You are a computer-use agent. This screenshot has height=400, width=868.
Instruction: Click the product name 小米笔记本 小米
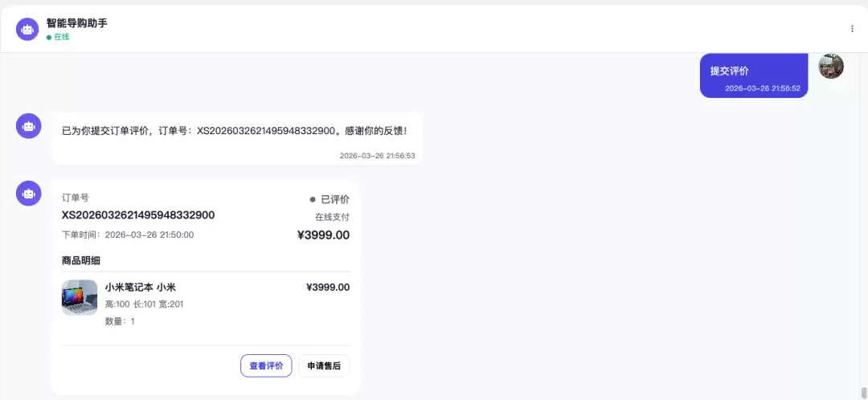pyautogui.click(x=140, y=287)
